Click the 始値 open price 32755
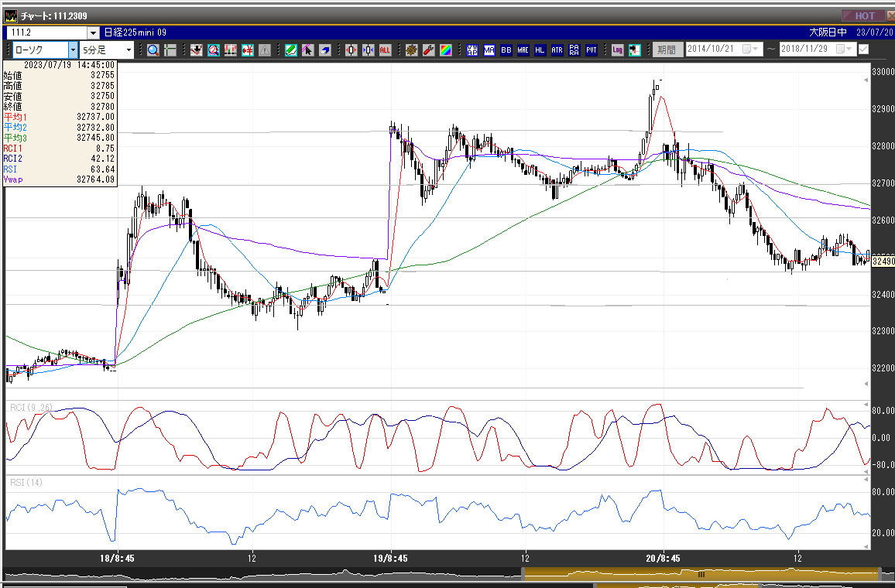 pyautogui.click(x=102, y=75)
